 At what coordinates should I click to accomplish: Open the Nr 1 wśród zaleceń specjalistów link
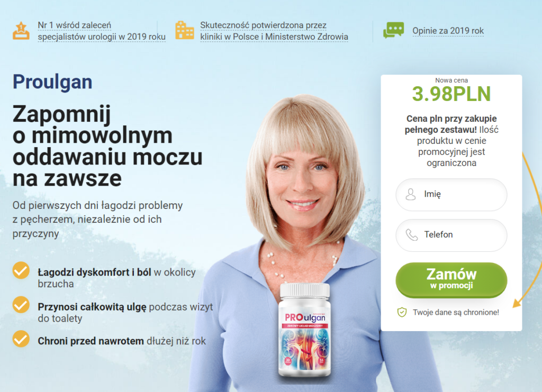point(102,31)
